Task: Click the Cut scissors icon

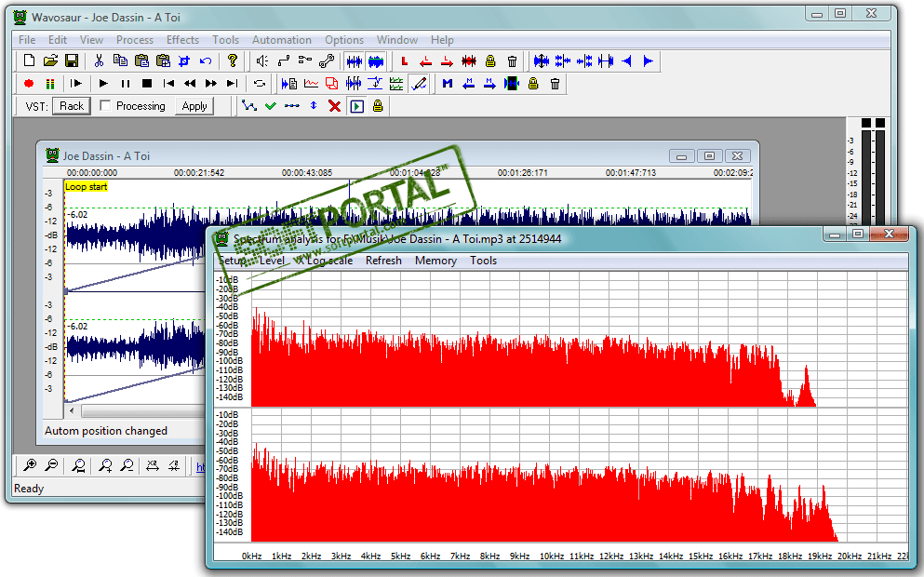Action: (99, 61)
